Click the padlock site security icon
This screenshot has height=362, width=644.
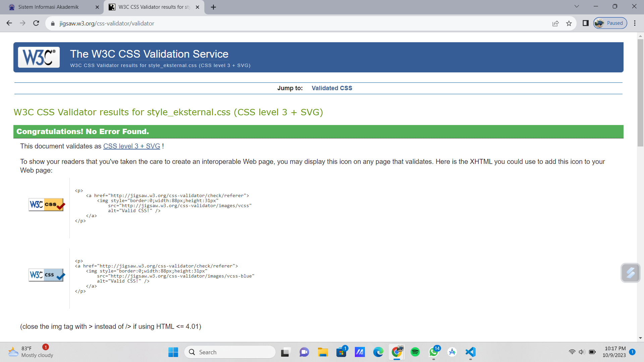point(53,23)
